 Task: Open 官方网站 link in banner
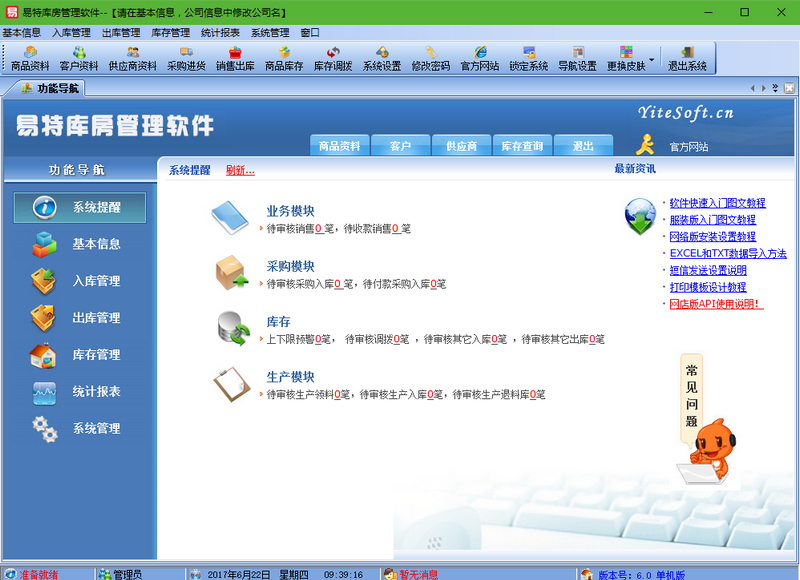[689, 147]
